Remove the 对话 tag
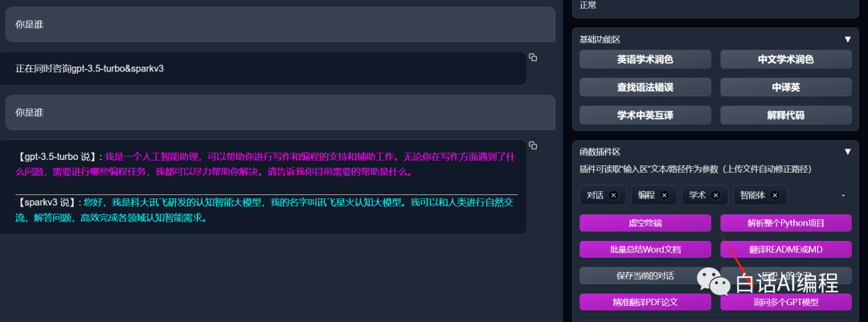 (x=612, y=195)
